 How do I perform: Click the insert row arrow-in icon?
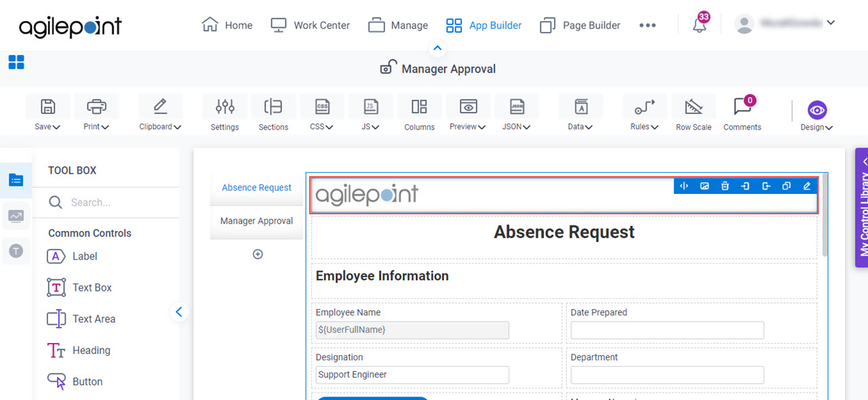click(745, 186)
